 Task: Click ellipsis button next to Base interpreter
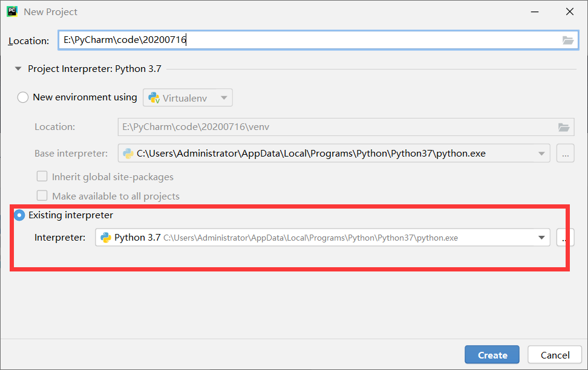coord(565,154)
